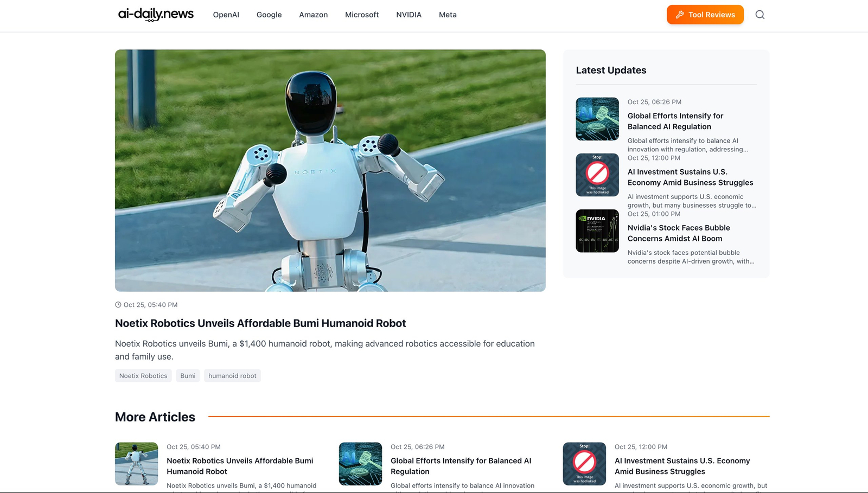868x493 pixels.
Task: Open AI Investment headline in Latest Updates
Action: [x=690, y=177]
